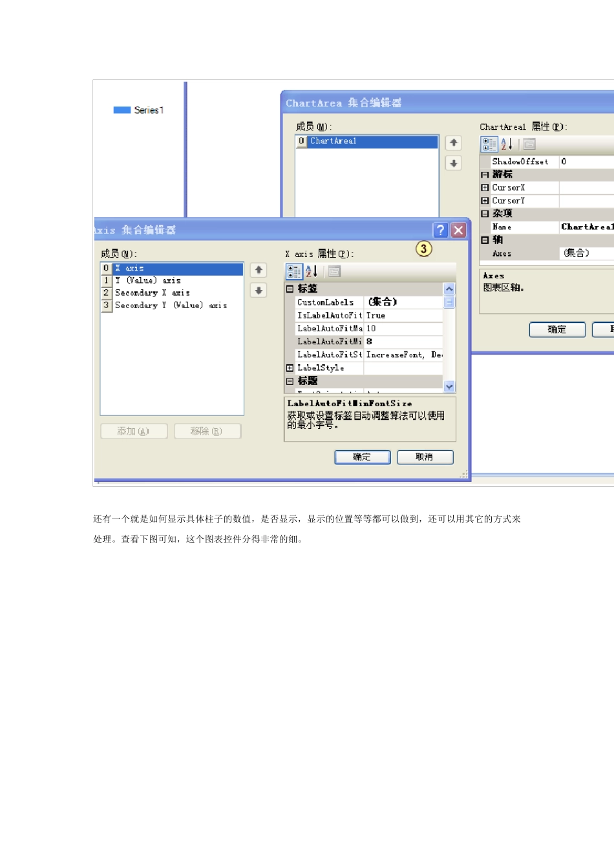Collapse the 轴 category

(x=485, y=240)
